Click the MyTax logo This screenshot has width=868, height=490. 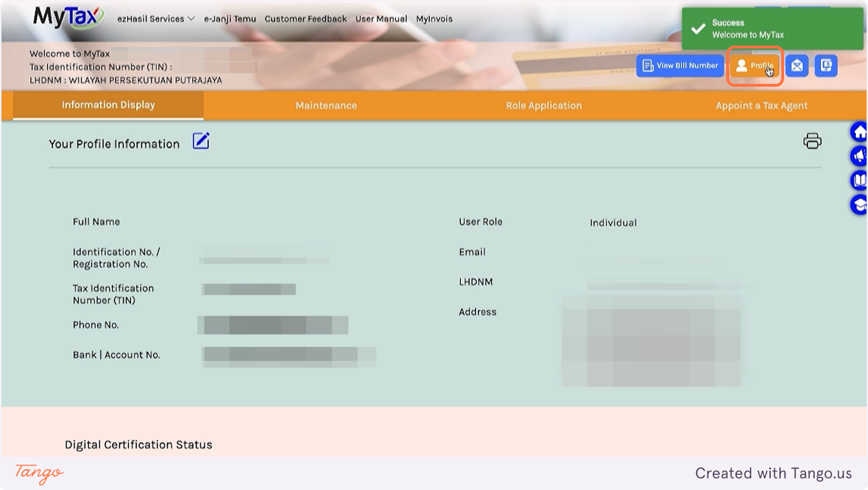69,17
